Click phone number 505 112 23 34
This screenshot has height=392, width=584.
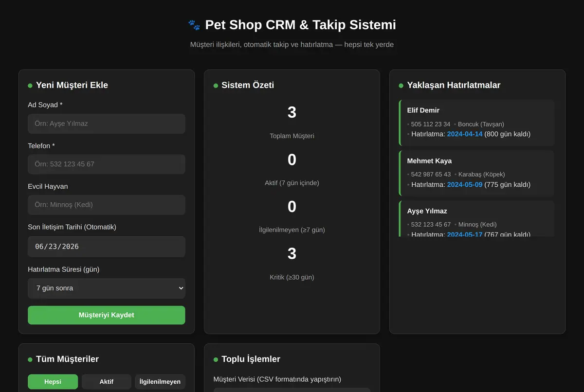point(431,124)
